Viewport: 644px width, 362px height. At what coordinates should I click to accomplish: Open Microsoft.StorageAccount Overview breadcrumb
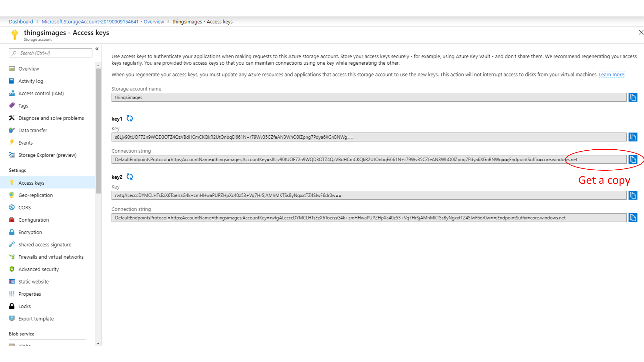click(x=103, y=21)
